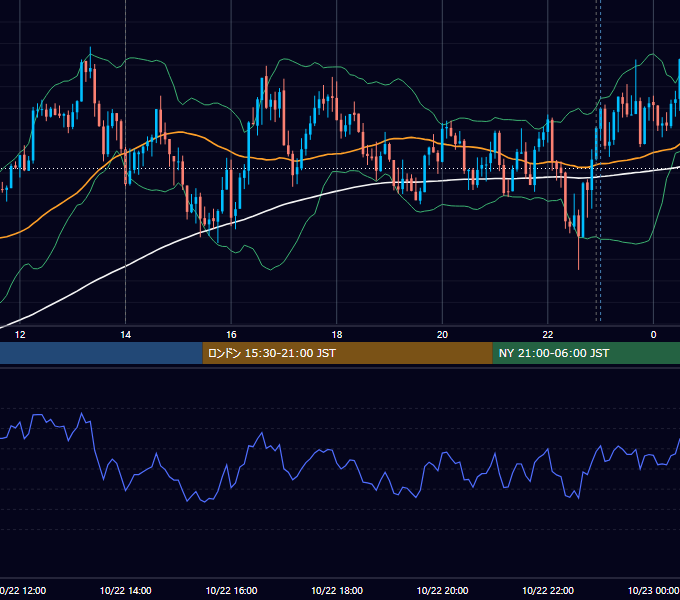The height and width of the screenshot is (600, 680).
Task: Click the blue session bar before London
Action: (x=101, y=353)
